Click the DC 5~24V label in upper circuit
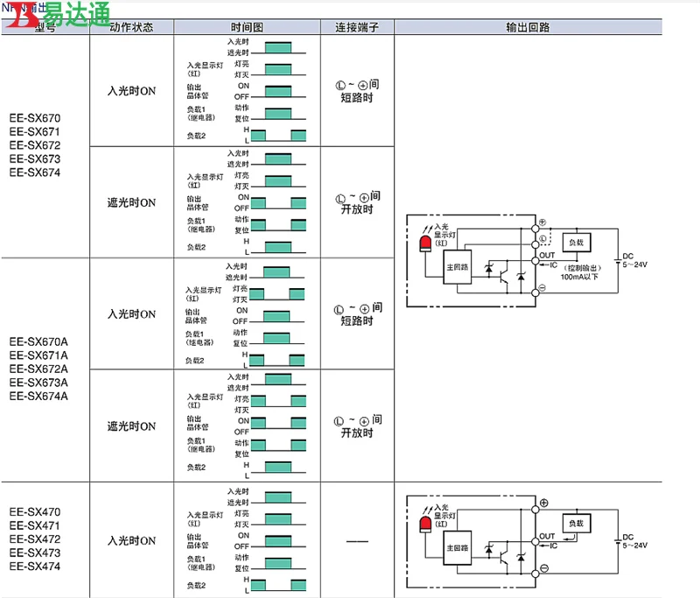The image size is (700, 598). [x=634, y=260]
